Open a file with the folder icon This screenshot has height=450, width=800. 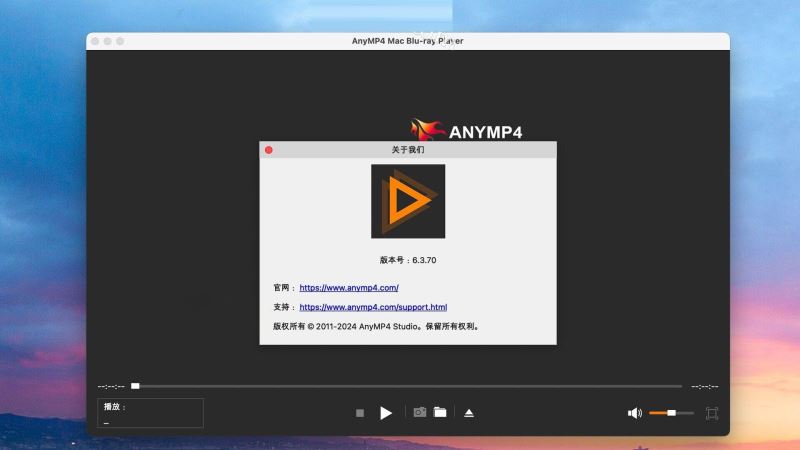coord(440,412)
